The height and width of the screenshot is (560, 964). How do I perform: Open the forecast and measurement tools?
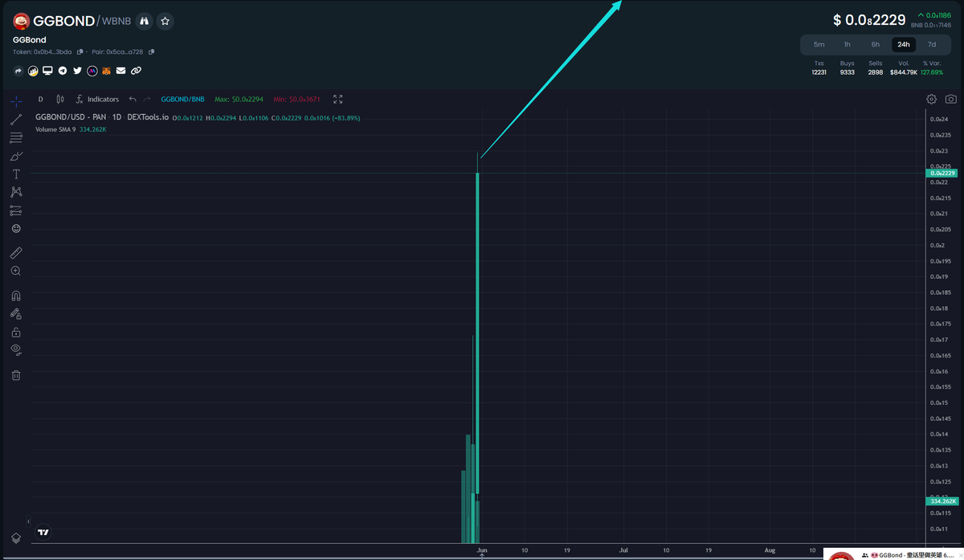(x=16, y=211)
